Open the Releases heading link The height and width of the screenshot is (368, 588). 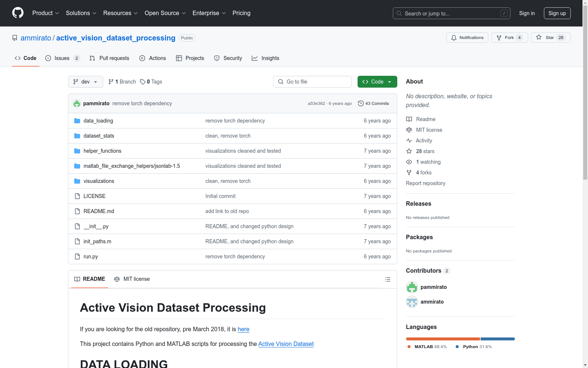[419, 204]
